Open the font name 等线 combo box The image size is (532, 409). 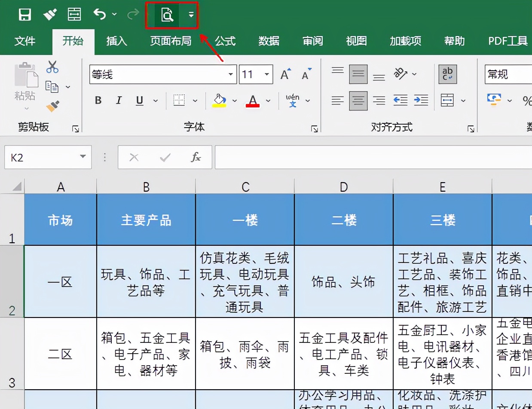pos(163,75)
